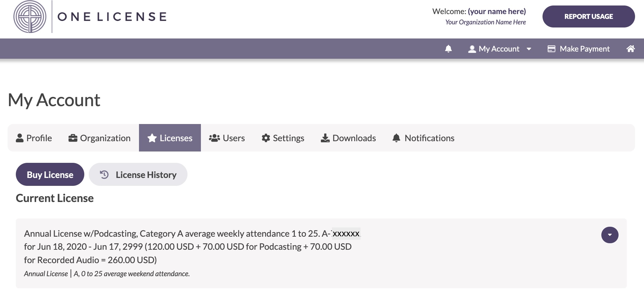The height and width of the screenshot is (292, 644).
Task: Click the 'My Account' page heading
Action: pos(54,100)
